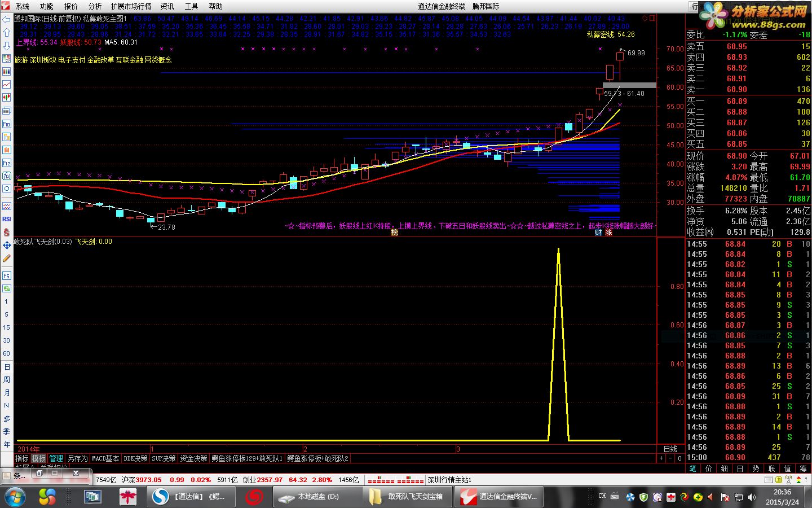Open the quote list icon with red check

7,59
